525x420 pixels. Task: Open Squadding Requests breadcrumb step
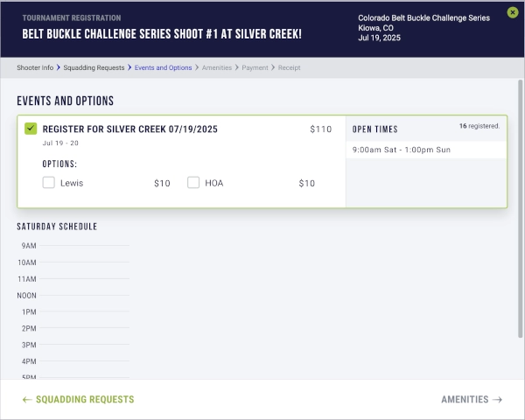(94, 67)
